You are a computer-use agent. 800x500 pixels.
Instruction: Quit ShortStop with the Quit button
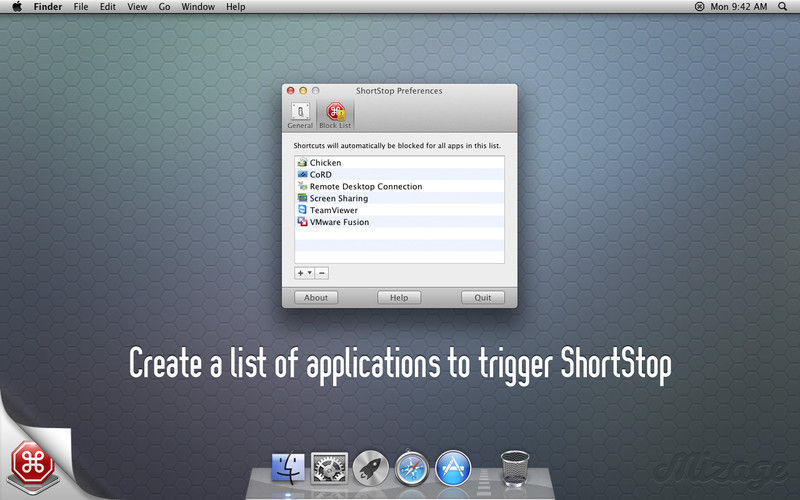click(483, 297)
